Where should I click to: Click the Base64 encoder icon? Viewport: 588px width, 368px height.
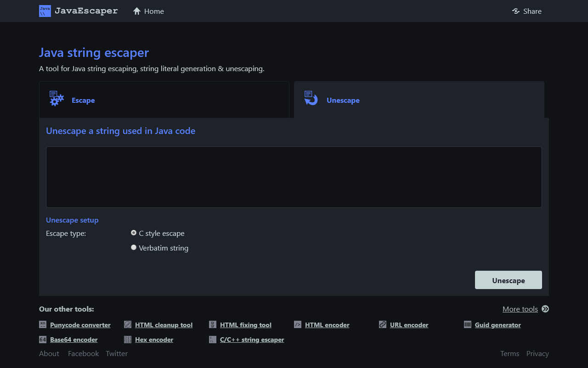43,340
